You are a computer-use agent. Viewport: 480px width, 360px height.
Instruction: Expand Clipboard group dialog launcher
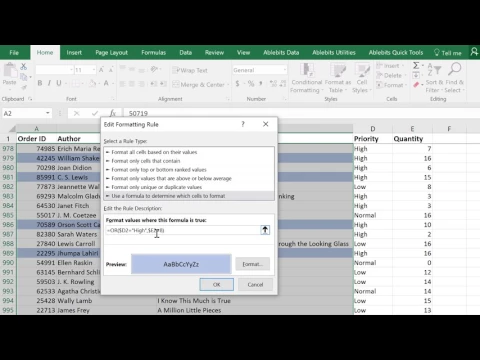click(30, 99)
